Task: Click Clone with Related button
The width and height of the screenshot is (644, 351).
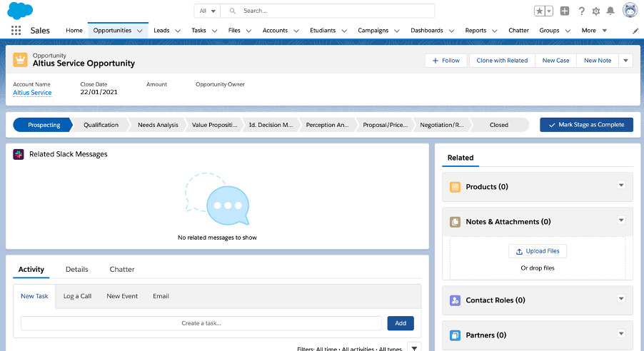Action: [x=502, y=61]
